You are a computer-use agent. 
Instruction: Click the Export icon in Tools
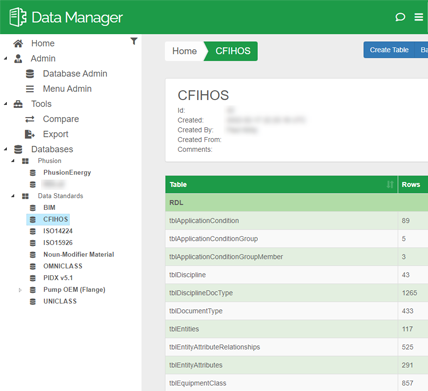point(30,134)
